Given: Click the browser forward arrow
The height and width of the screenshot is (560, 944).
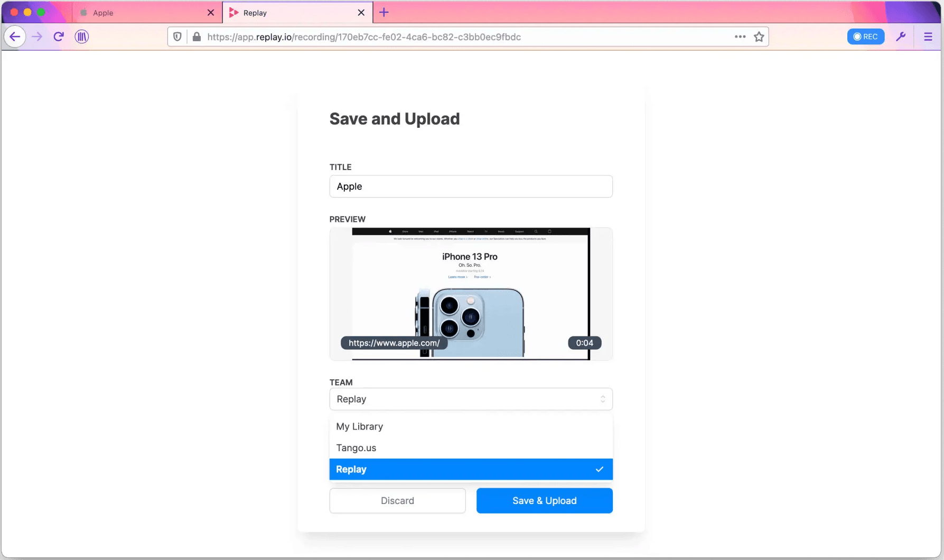Looking at the screenshot, I should 36,36.
